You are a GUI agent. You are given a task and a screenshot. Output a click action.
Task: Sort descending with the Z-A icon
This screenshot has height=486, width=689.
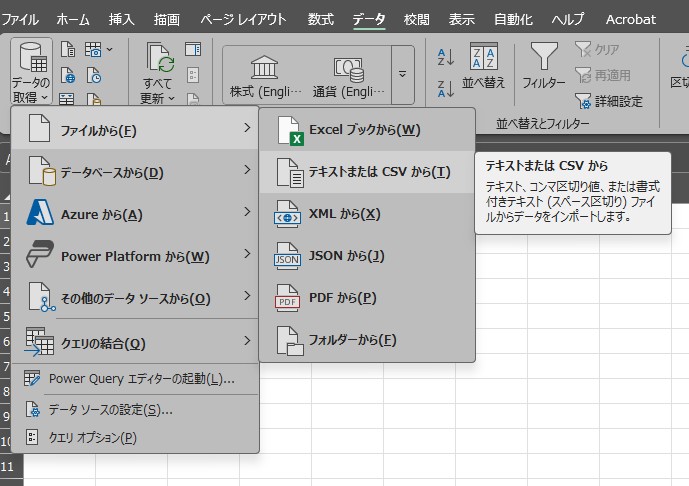click(x=446, y=88)
